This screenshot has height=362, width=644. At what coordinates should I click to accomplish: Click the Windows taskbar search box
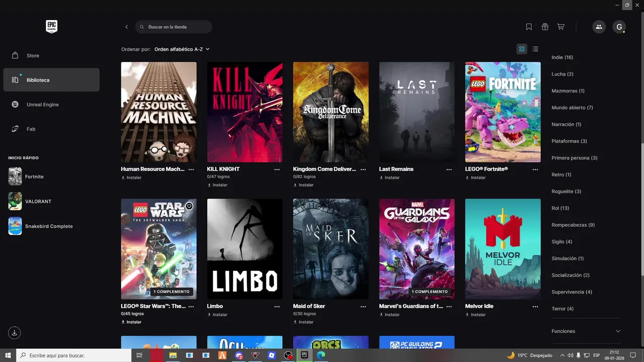[x=74, y=355]
